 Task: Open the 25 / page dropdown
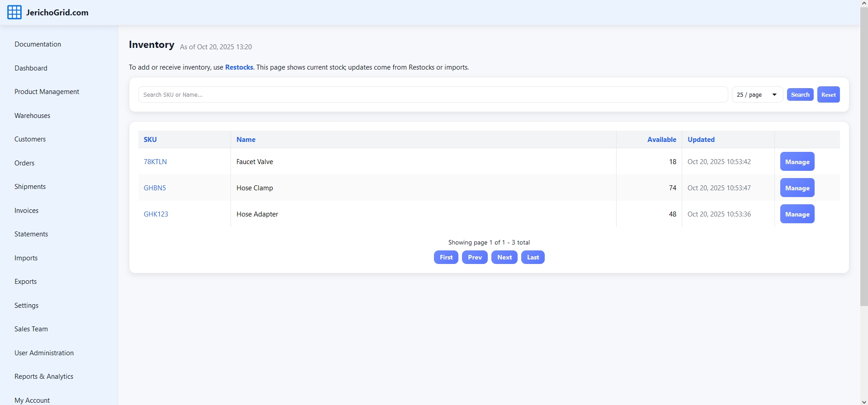[757, 94]
